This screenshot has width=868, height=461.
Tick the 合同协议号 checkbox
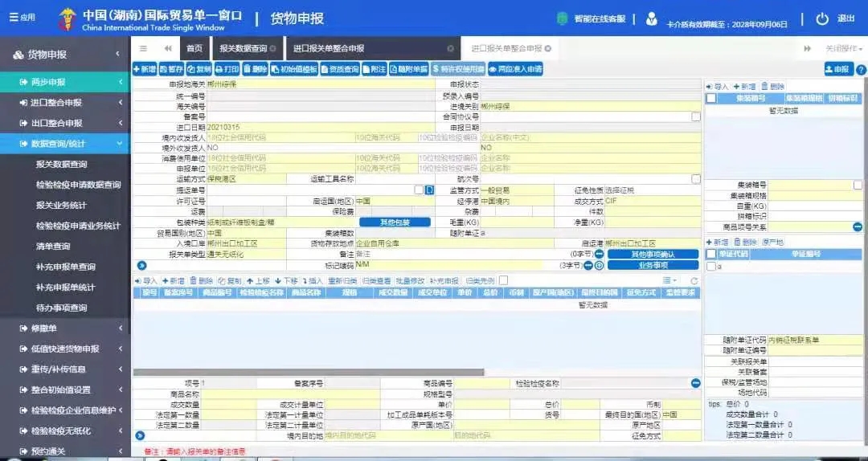pyautogui.click(x=696, y=116)
